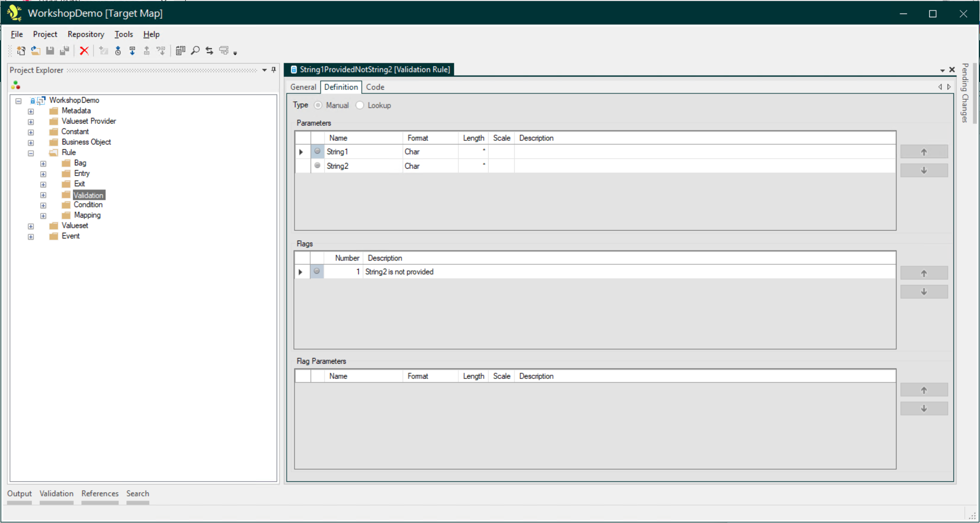Click the blue arrow with clock icon
This screenshot has height=523, width=980.
point(118,51)
